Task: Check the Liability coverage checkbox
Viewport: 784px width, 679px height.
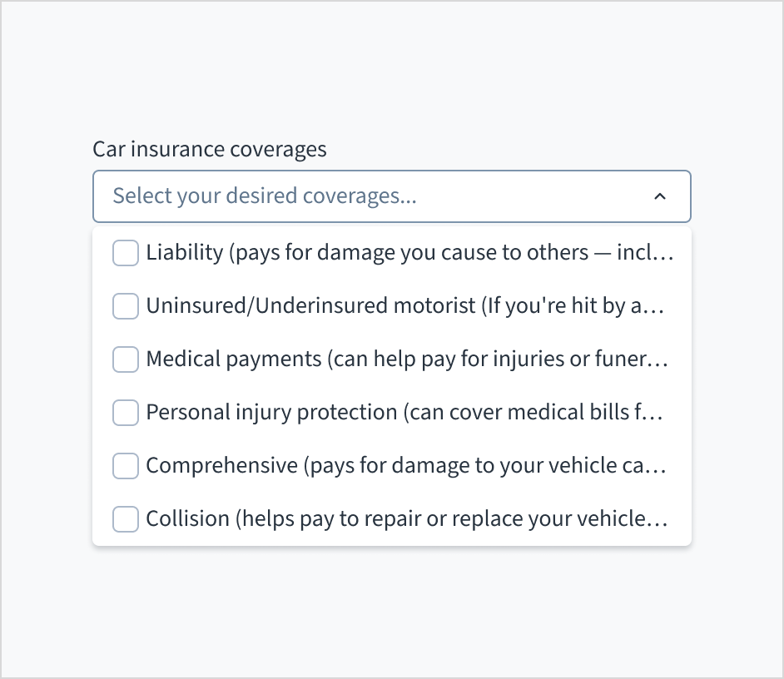Action: click(126, 253)
